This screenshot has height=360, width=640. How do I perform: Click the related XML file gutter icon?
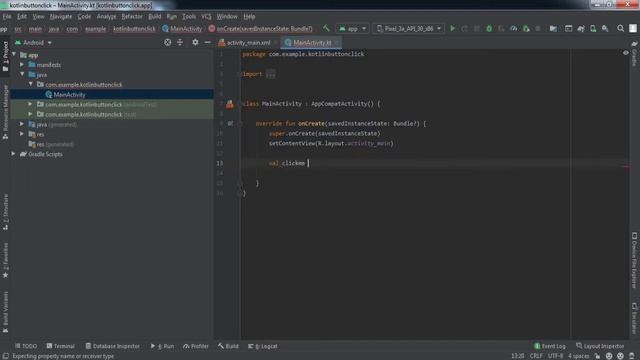[230, 104]
